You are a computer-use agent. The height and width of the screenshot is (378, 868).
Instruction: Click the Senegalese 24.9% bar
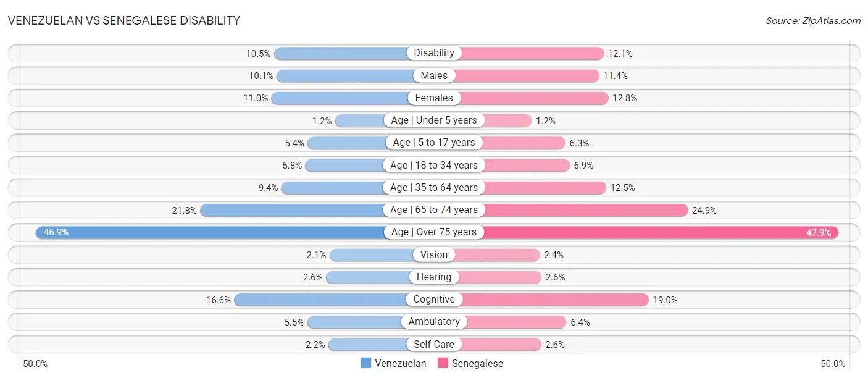pos(585,210)
